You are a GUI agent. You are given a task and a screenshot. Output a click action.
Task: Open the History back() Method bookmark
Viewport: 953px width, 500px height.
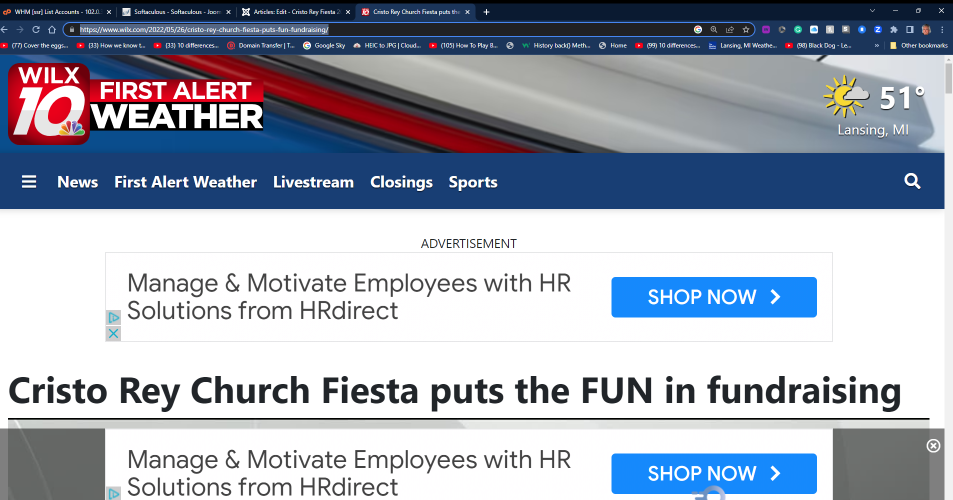[556, 46]
